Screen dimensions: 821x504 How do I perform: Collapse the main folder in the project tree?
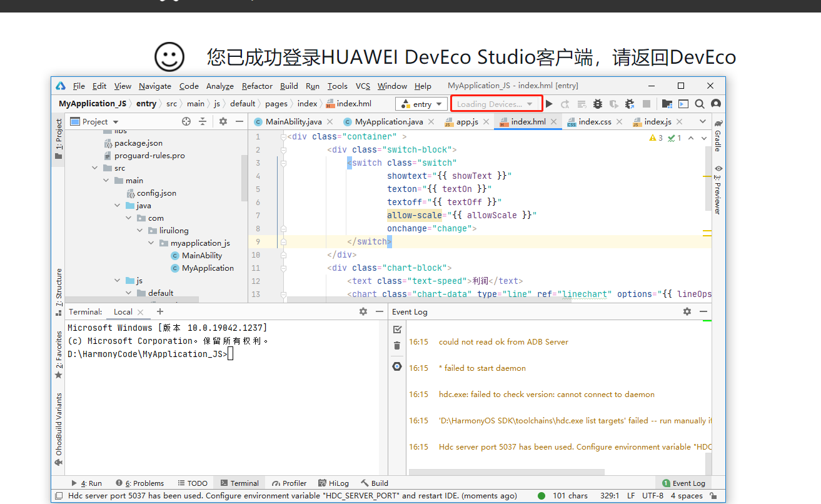(105, 180)
